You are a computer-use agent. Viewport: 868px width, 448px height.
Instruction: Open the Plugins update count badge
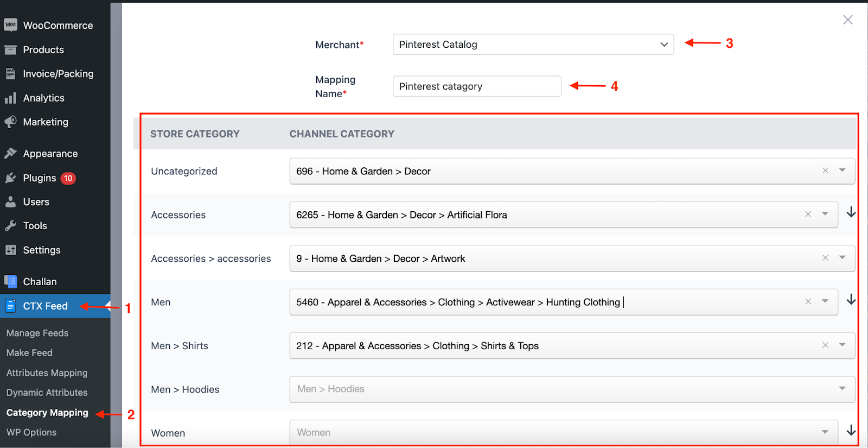(68, 178)
